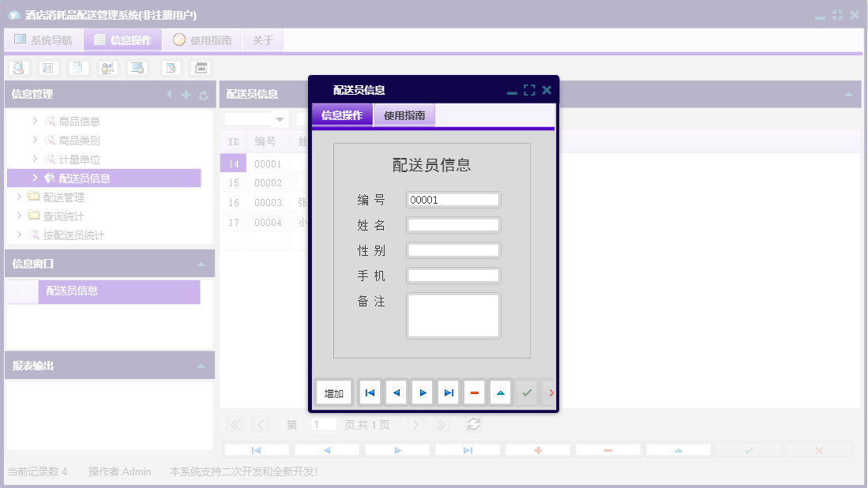
Task: Select 配送员信息 under 信息窗口 panel
Action: coord(73,292)
